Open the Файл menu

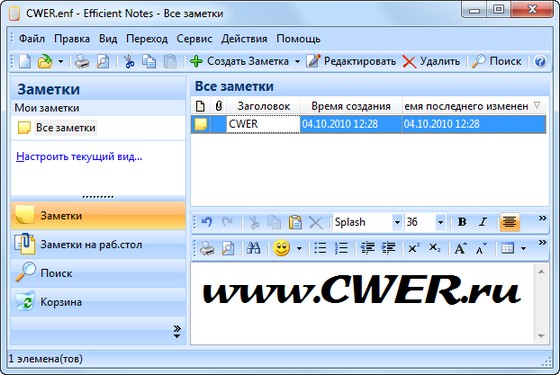tap(32, 38)
